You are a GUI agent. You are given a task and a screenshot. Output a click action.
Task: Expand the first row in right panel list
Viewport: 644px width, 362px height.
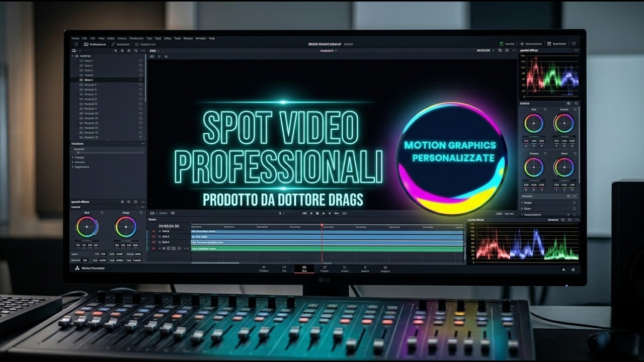pos(522,203)
